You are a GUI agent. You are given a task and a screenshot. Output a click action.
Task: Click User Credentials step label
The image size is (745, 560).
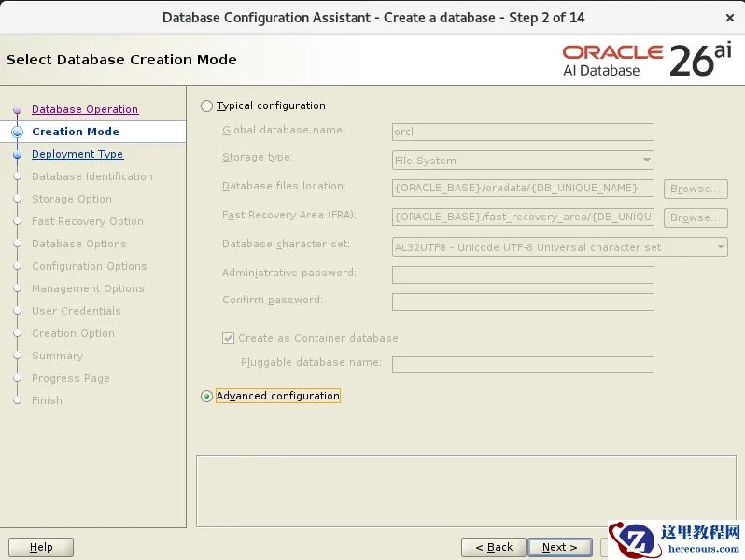point(76,311)
